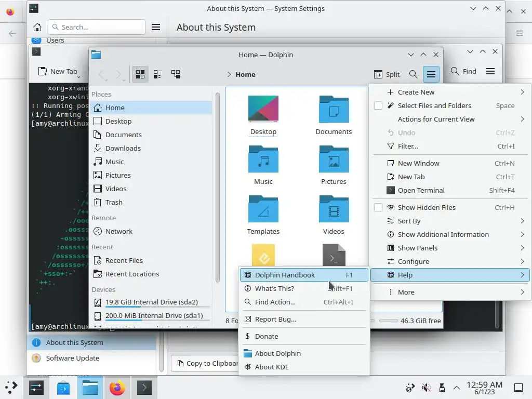Click the System Settings home icon
Screen dimensions: 532x399
[37, 27]
